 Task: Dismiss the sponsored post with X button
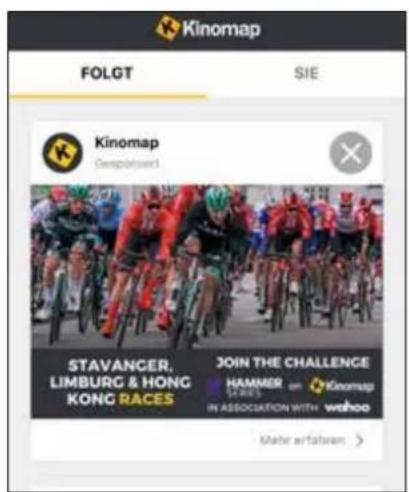tap(350, 153)
